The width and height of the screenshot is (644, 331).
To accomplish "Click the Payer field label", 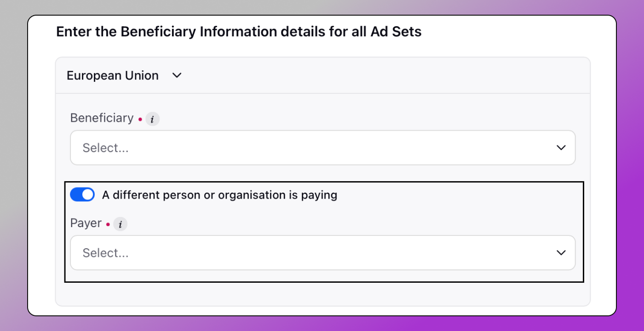I will (86, 223).
